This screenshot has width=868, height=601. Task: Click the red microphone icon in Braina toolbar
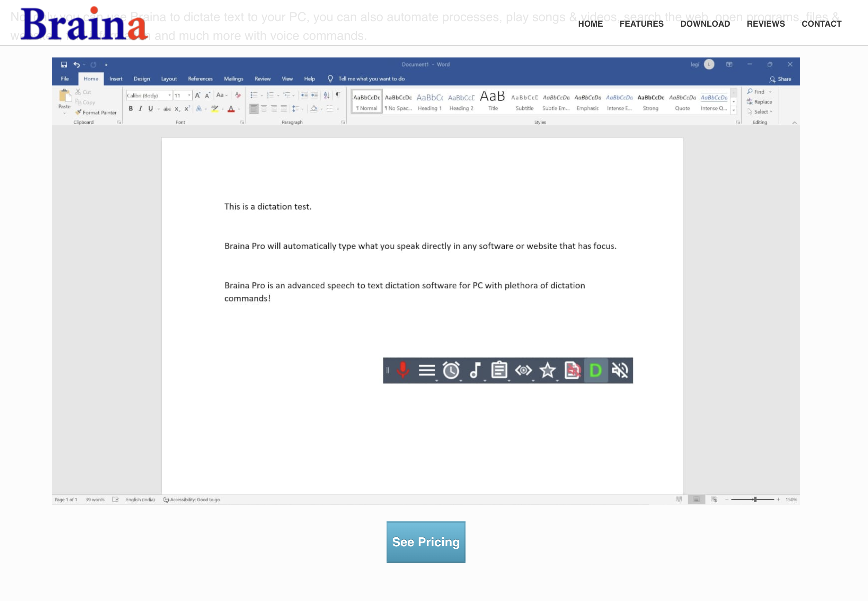pyautogui.click(x=403, y=370)
